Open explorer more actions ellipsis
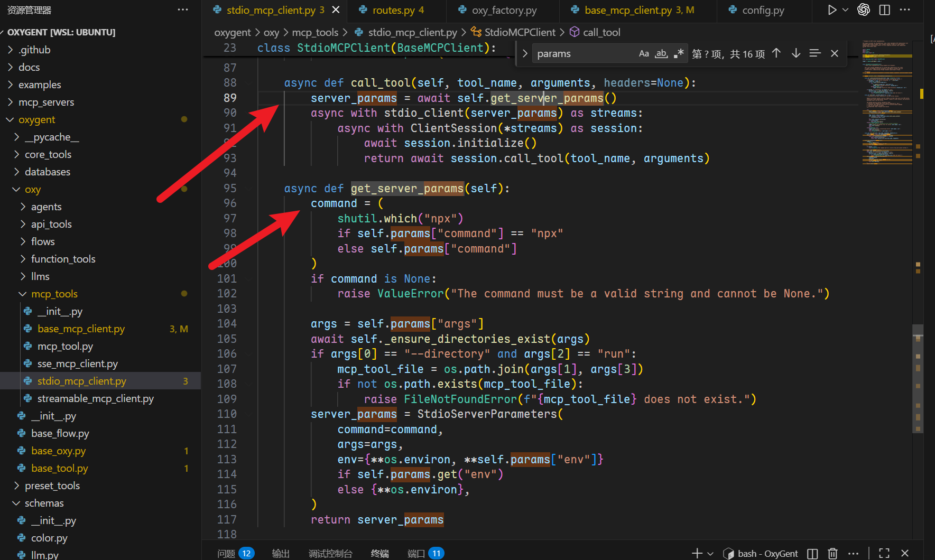Viewport: 935px width, 560px height. click(x=183, y=10)
